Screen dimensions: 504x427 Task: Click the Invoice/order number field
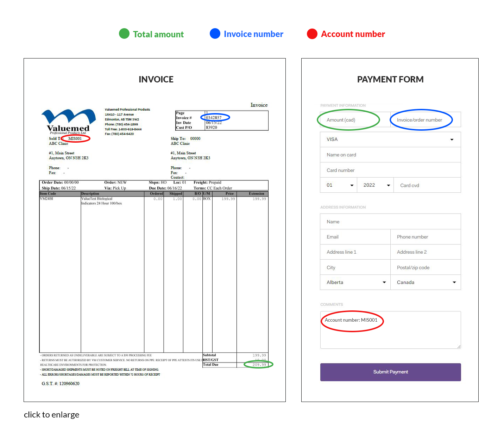coord(425,120)
